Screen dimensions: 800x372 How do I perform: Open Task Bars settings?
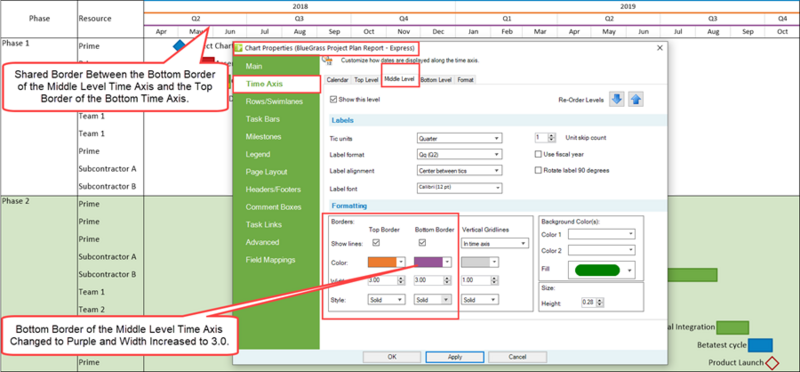[262, 119]
